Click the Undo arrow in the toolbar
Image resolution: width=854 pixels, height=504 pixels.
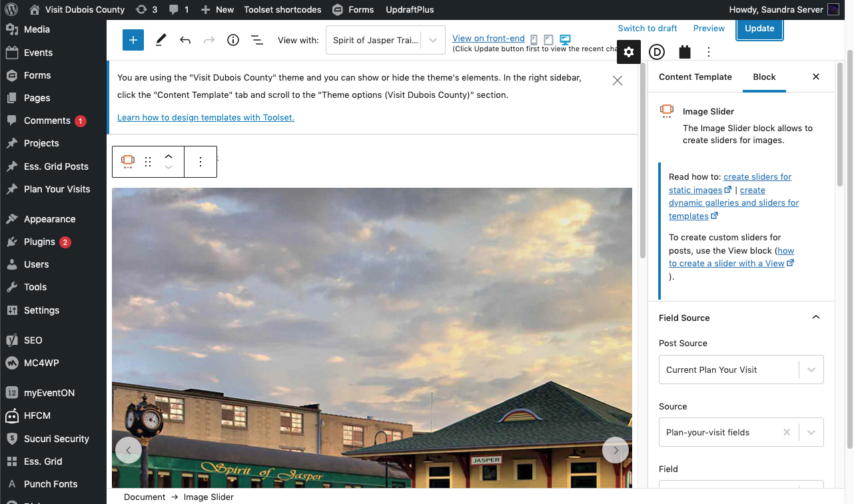[x=185, y=40]
